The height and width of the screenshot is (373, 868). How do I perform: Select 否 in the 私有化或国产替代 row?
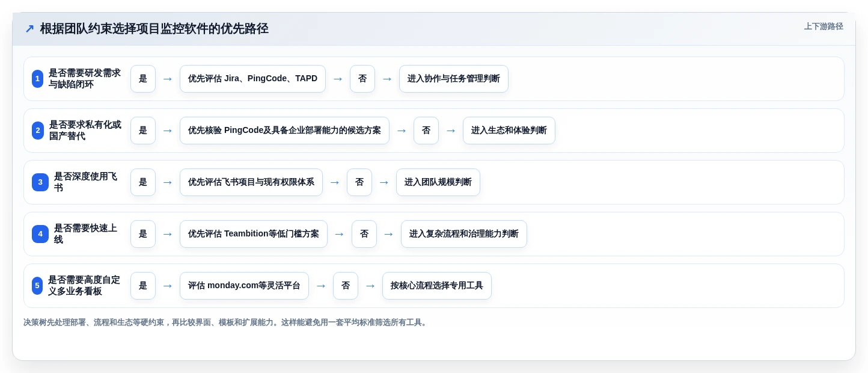tap(426, 131)
